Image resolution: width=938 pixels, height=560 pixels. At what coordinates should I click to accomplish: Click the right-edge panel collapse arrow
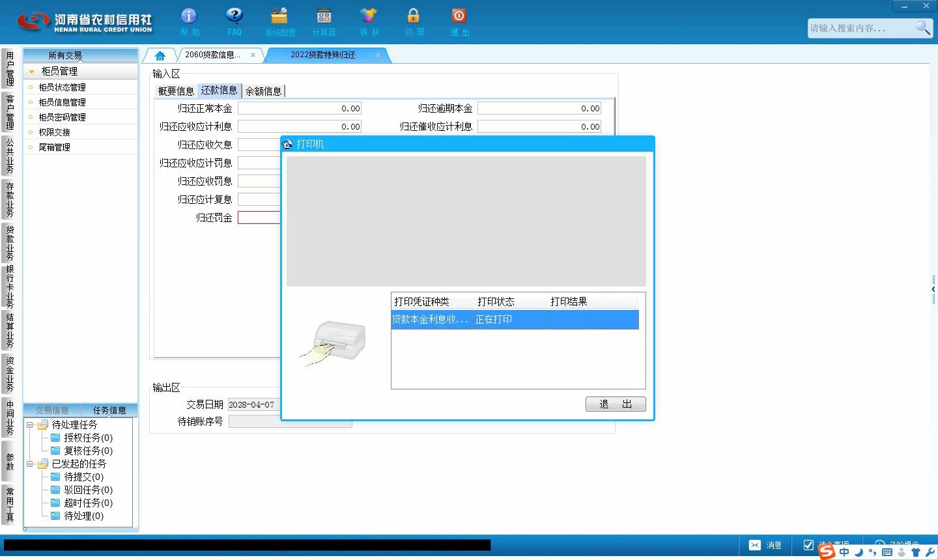(x=933, y=289)
